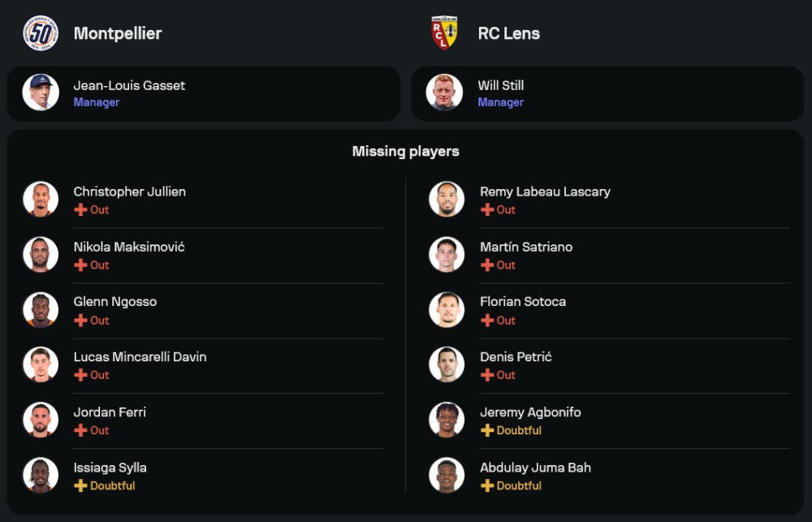This screenshot has height=522, width=812.
Task: Click Issiaga Sylla's yellow doubtful cross icon
Action: coord(80,485)
